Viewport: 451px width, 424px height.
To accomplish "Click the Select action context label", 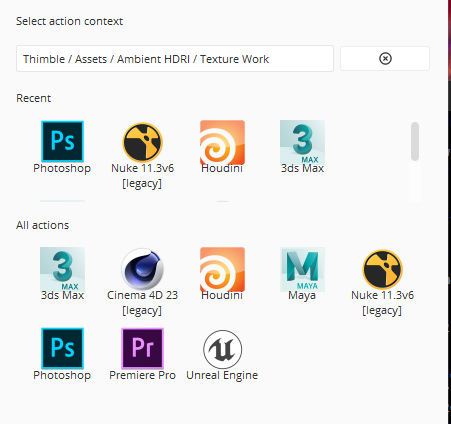I will click(x=70, y=21).
